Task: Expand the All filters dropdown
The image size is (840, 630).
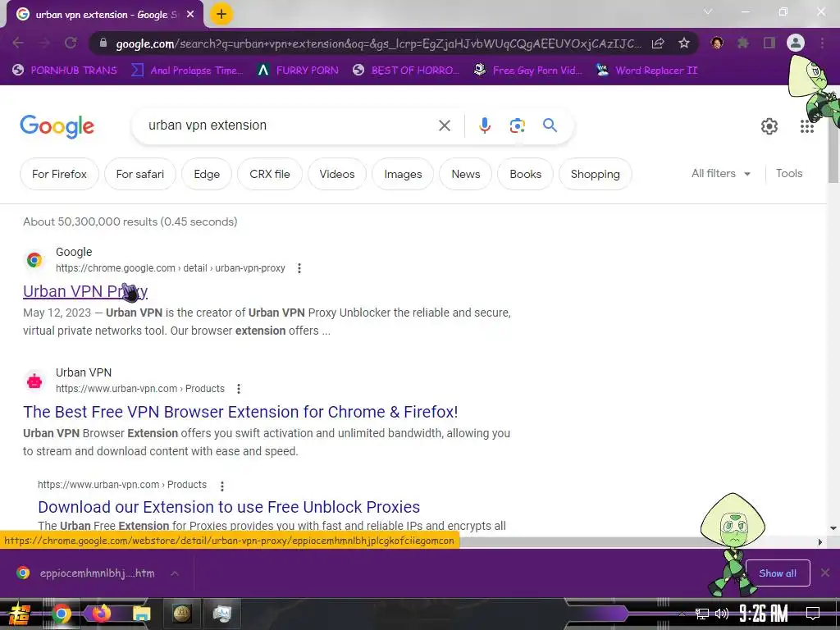Action: (721, 174)
